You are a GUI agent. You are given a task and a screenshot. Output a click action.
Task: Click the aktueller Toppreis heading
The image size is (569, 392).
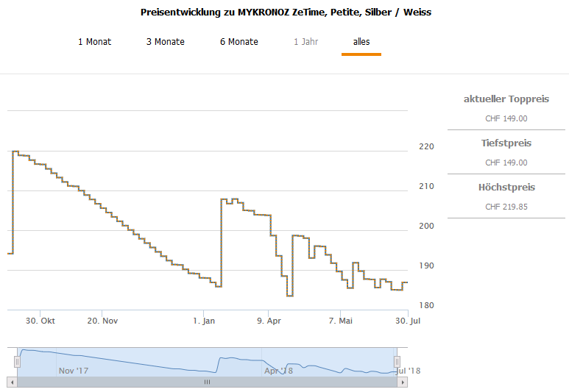pyautogui.click(x=506, y=99)
